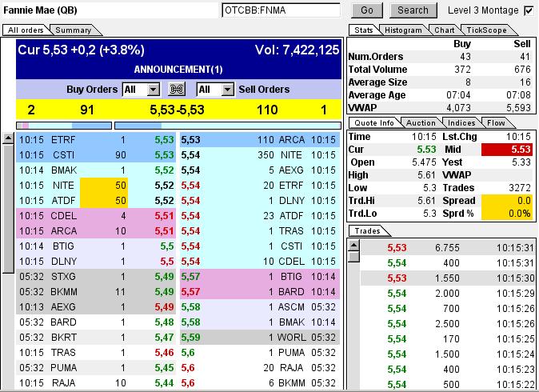This screenshot has height=392, width=539.
Task: Open the Buy Orders All dropdown
Action: (142, 90)
